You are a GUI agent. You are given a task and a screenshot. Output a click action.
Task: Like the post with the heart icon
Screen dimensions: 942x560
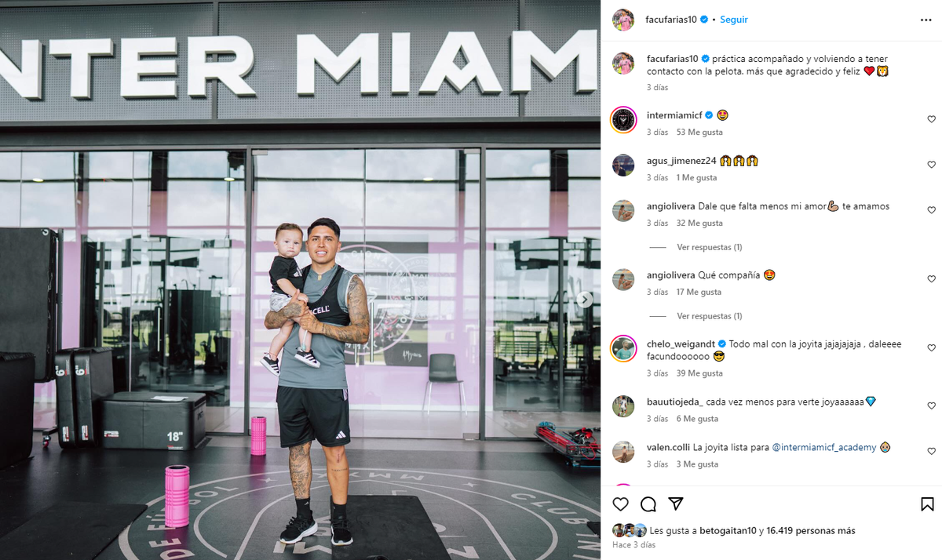[620, 504]
